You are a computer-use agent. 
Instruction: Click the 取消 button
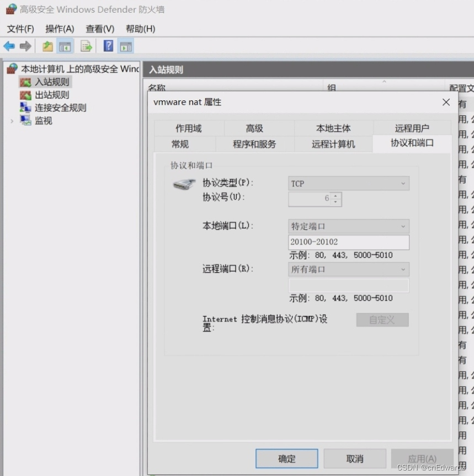coord(355,459)
